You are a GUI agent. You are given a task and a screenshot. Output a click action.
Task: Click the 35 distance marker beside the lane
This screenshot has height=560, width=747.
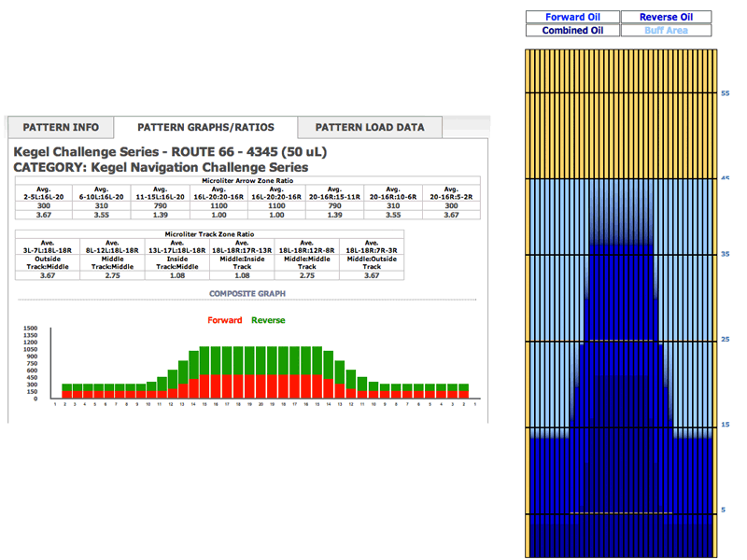point(726,254)
